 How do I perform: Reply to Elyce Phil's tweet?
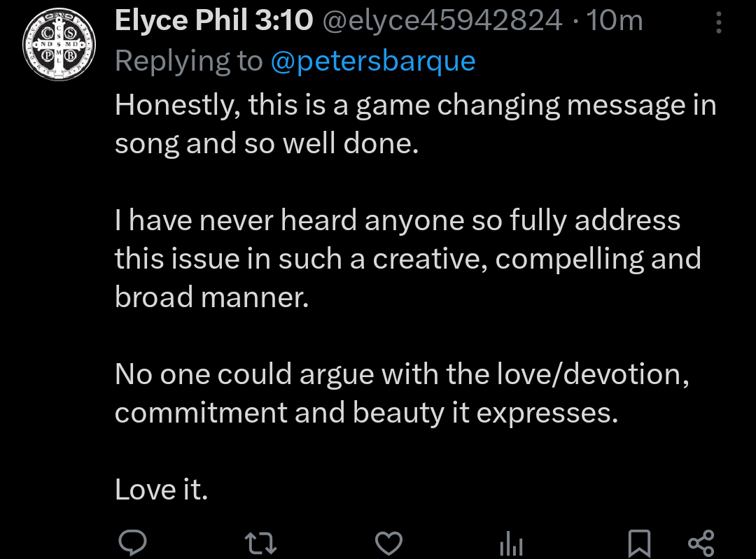click(131, 542)
